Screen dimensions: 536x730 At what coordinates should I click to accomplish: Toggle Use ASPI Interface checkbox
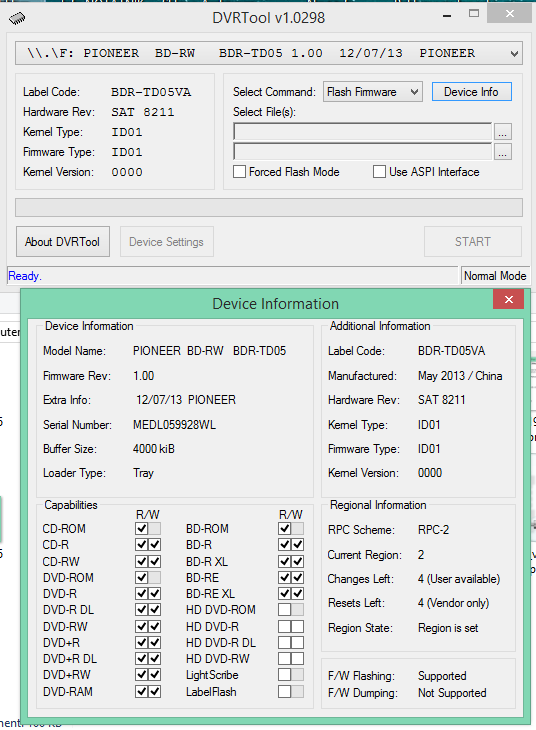[x=380, y=172]
